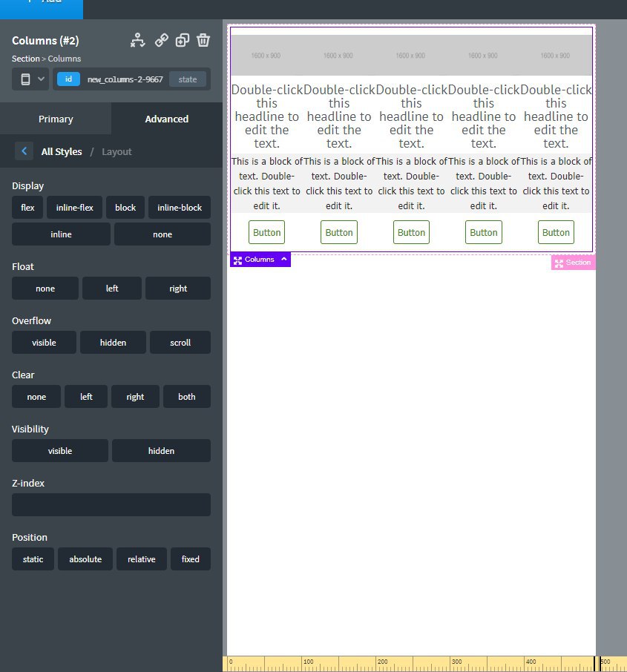Set Clear to right
The width and height of the screenshot is (627, 672).
point(135,396)
